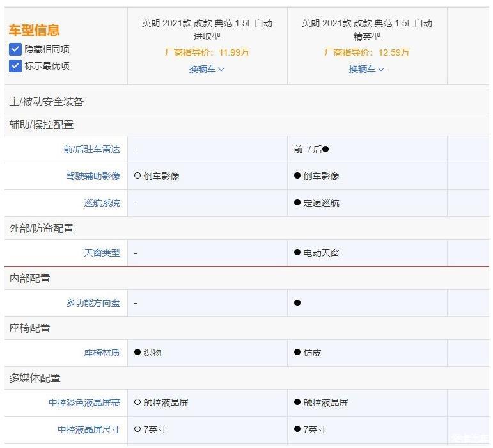This screenshot has height=448, width=493.
Task: Select the 内部配置 section header
Action: click(247, 278)
